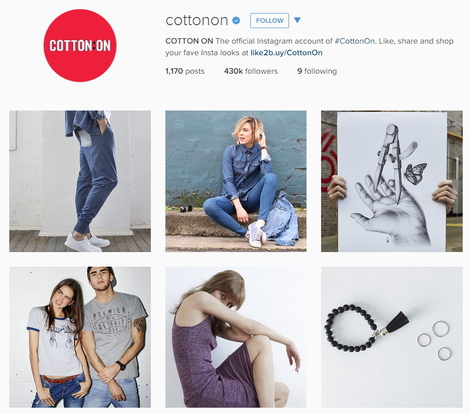Image resolution: width=470 pixels, height=414 pixels.
Task: Open the like2b.uy/CottonOn link
Action: pyautogui.click(x=286, y=53)
